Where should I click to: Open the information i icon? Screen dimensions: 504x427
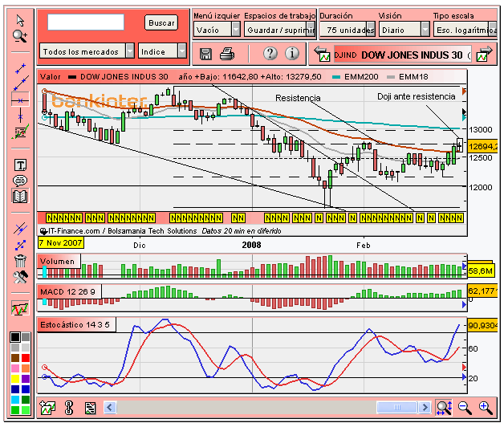pos(292,53)
